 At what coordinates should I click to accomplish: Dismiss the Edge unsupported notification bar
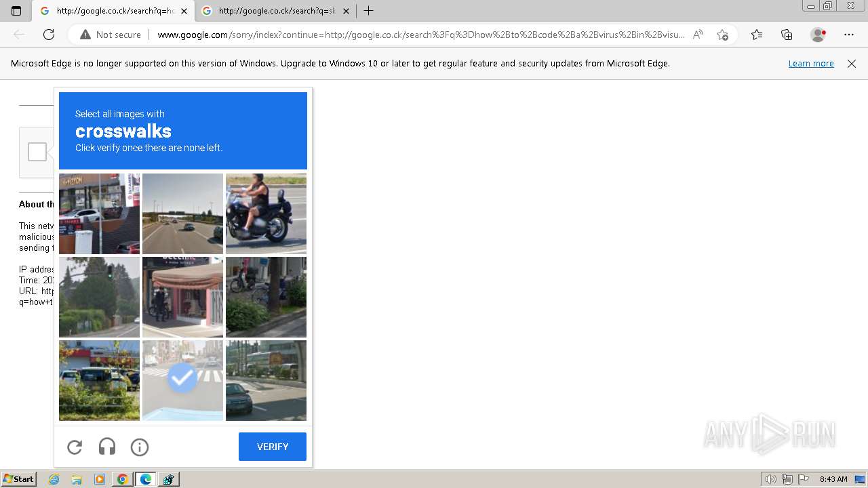point(852,63)
